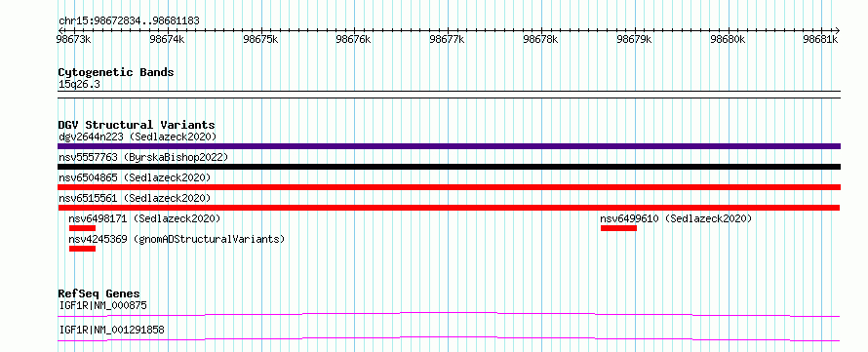Click the nsv6499610 short red bar
The height and width of the screenshot is (352, 868).
(618, 228)
